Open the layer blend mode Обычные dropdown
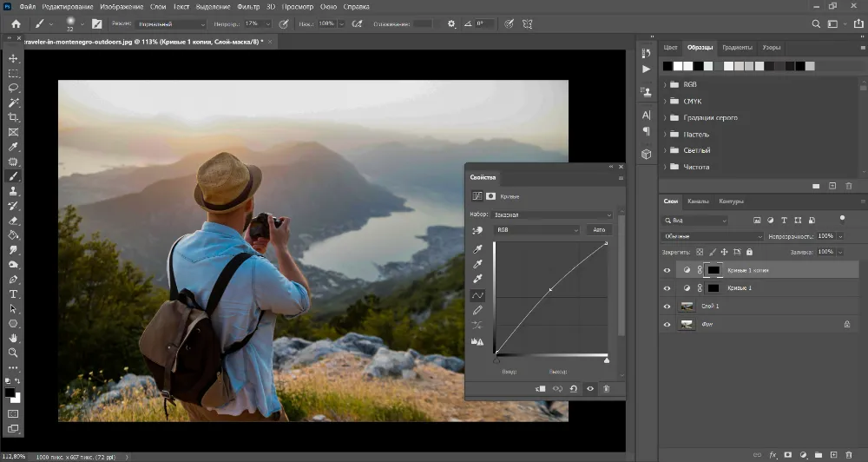 pos(713,236)
